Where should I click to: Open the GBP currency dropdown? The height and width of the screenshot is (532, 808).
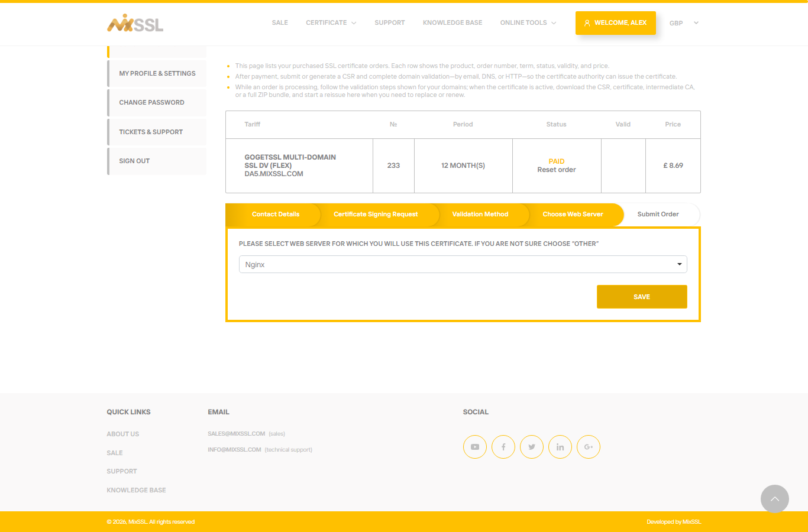point(684,23)
